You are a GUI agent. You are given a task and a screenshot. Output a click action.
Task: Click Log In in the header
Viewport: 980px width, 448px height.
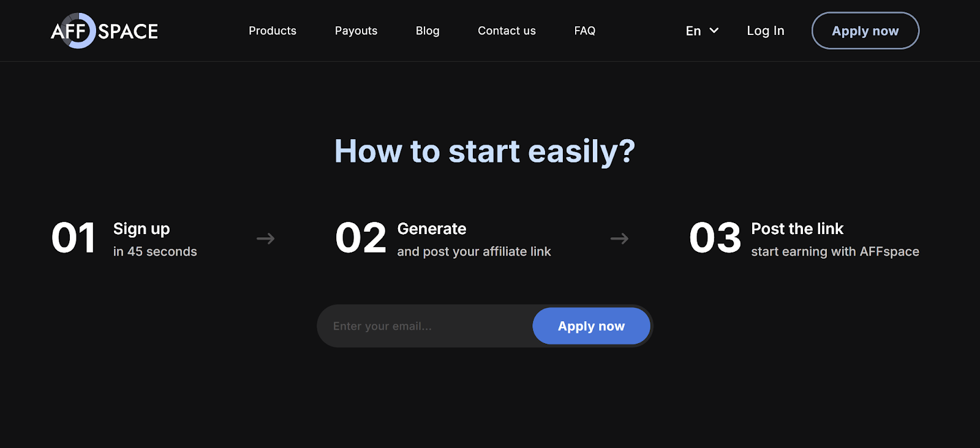click(x=765, y=30)
